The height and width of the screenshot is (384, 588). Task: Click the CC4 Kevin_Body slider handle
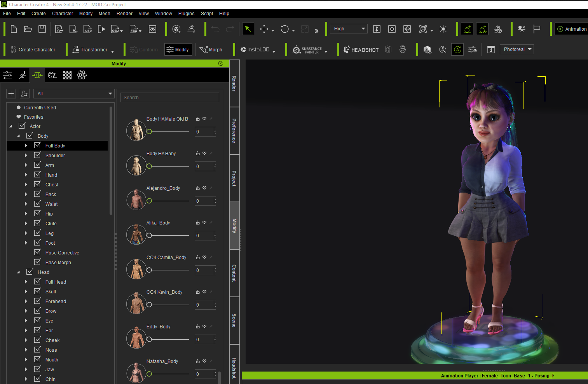(149, 305)
